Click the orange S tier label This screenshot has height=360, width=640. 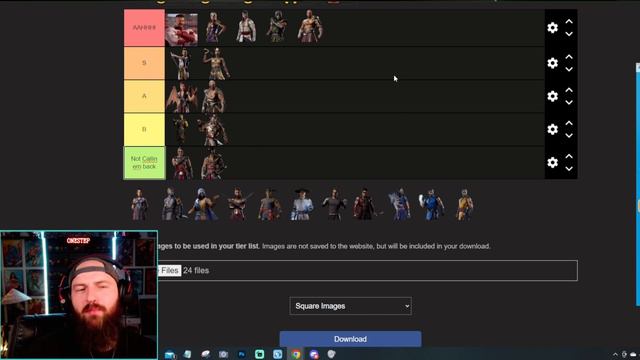point(144,63)
